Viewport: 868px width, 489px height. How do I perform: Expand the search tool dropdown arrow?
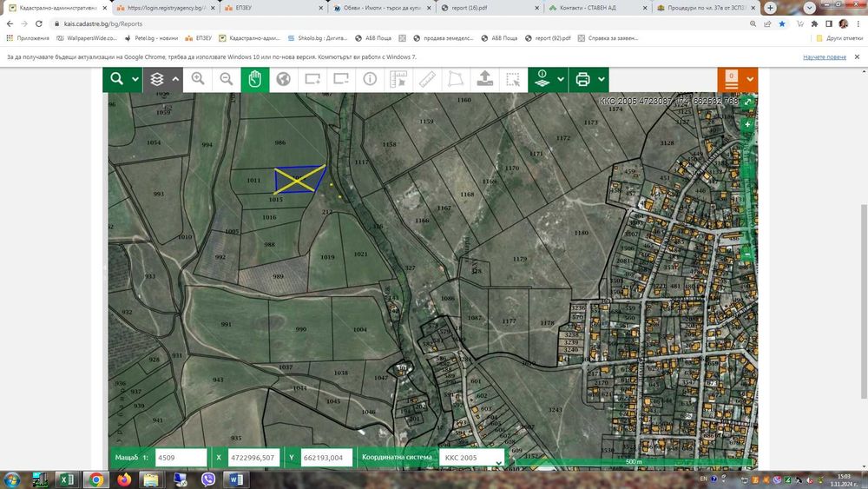136,79
